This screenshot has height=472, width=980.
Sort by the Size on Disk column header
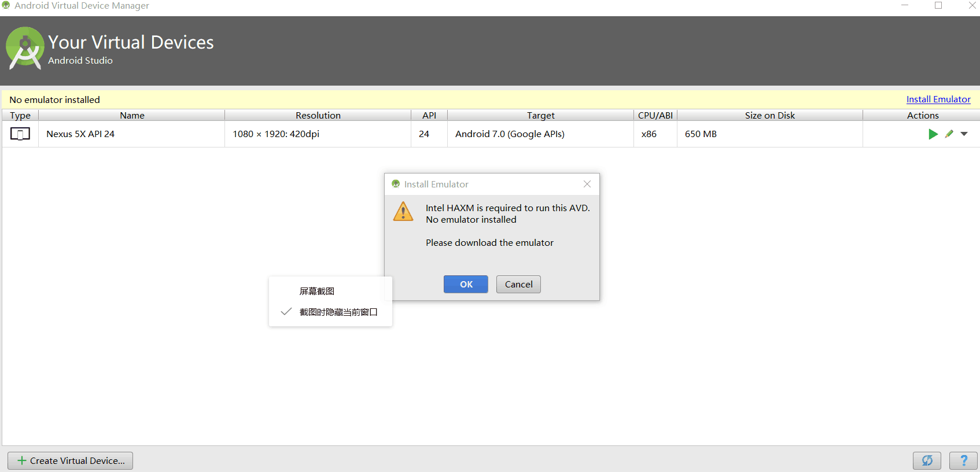coord(770,115)
